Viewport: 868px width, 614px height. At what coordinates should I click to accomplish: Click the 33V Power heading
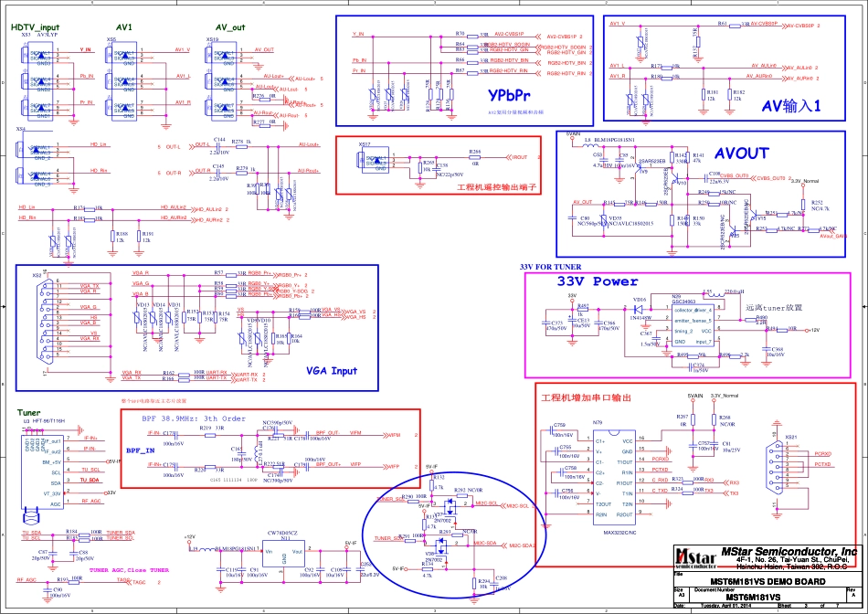coord(598,281)
